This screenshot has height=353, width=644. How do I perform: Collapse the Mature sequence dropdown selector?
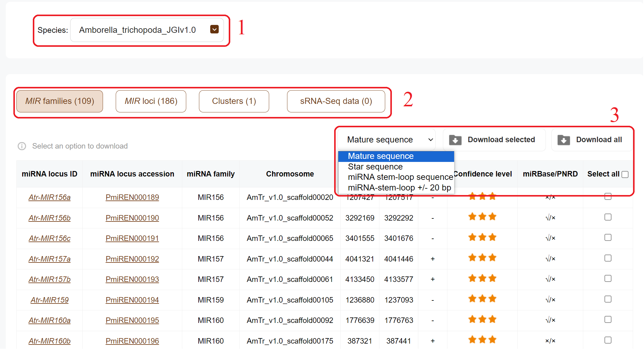(386, 140)
